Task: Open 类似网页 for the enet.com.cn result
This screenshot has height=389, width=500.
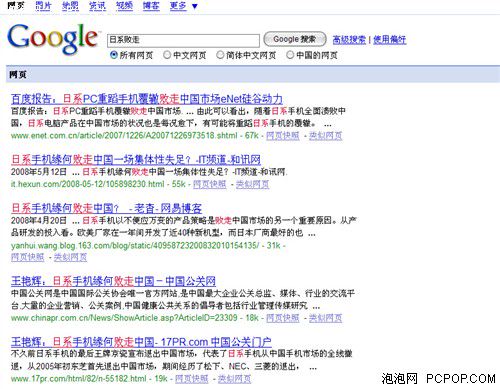Action: pyautogui.click(x=325, y=136)
